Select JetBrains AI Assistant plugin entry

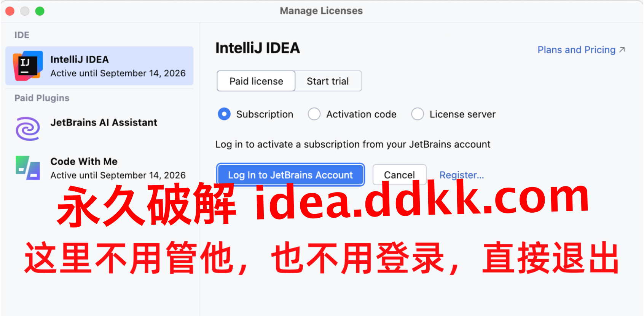[99, 128]
